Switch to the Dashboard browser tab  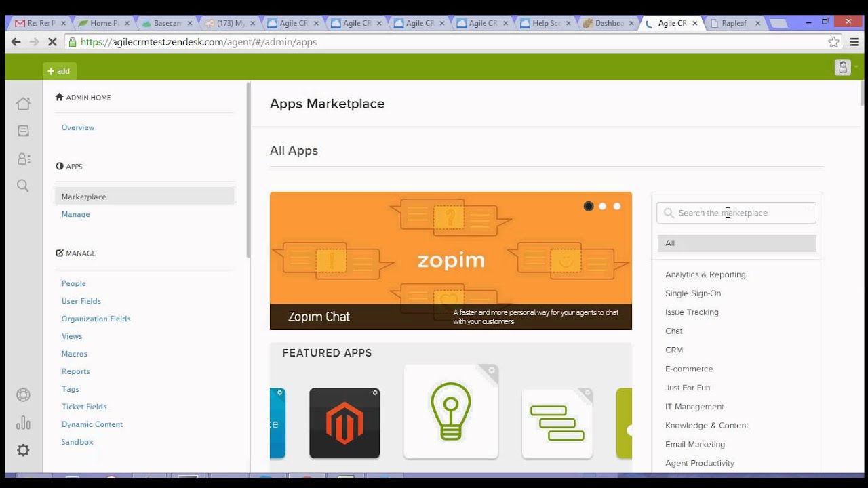coord(609,23)
